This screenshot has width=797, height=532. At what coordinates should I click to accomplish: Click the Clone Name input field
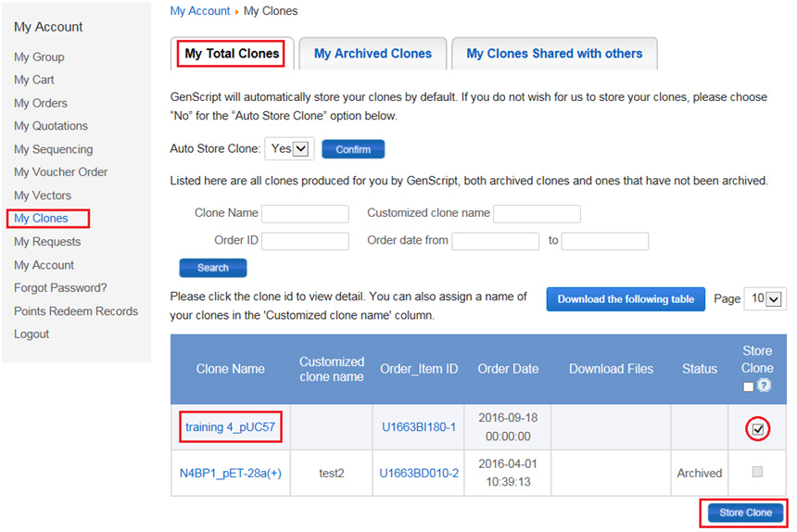pyautogui.click(x=305, y=214)
